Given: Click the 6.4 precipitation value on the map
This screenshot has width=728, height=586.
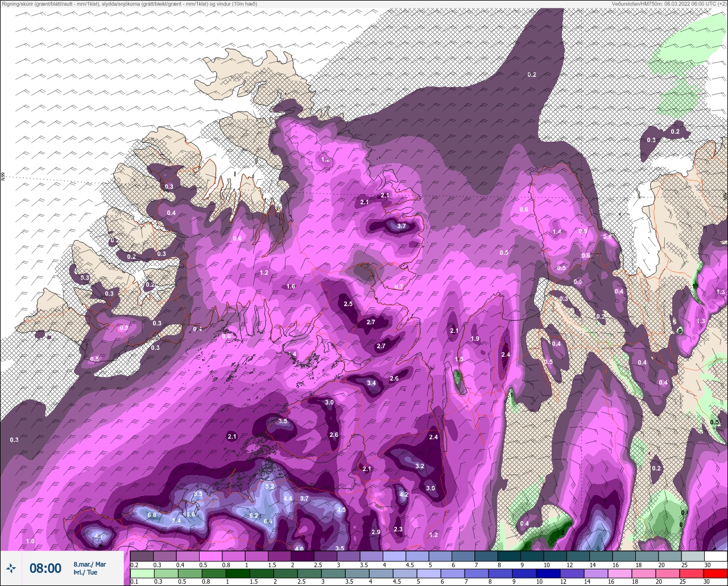Looking at the screenshot, I should (268, 522).
